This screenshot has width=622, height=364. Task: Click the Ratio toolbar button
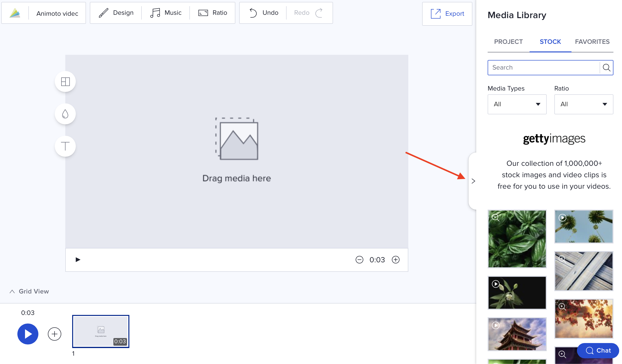click(x=212, y=12)
